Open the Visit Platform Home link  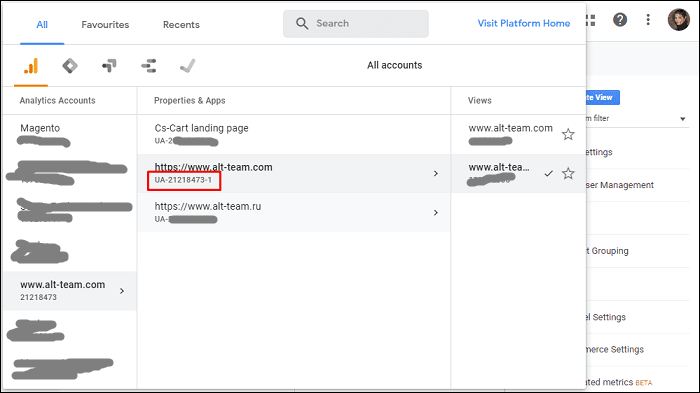click(x=524, y=23)
